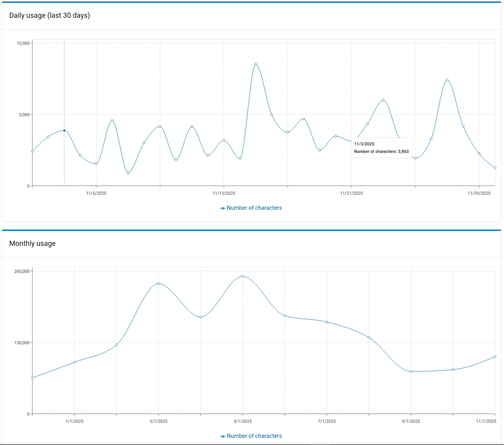The image size is (504, 445).
Task: Click the lowest daily data point near 11/7
Action: coord(128,173)
